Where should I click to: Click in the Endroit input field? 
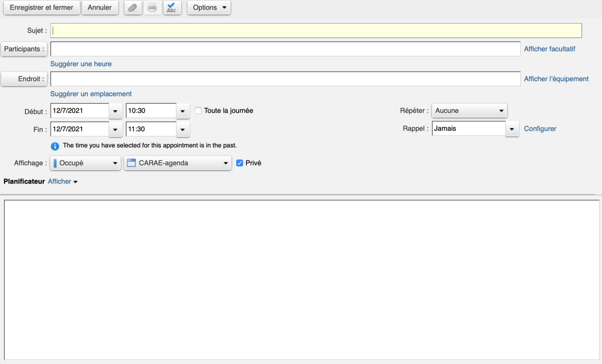point(285,79)
